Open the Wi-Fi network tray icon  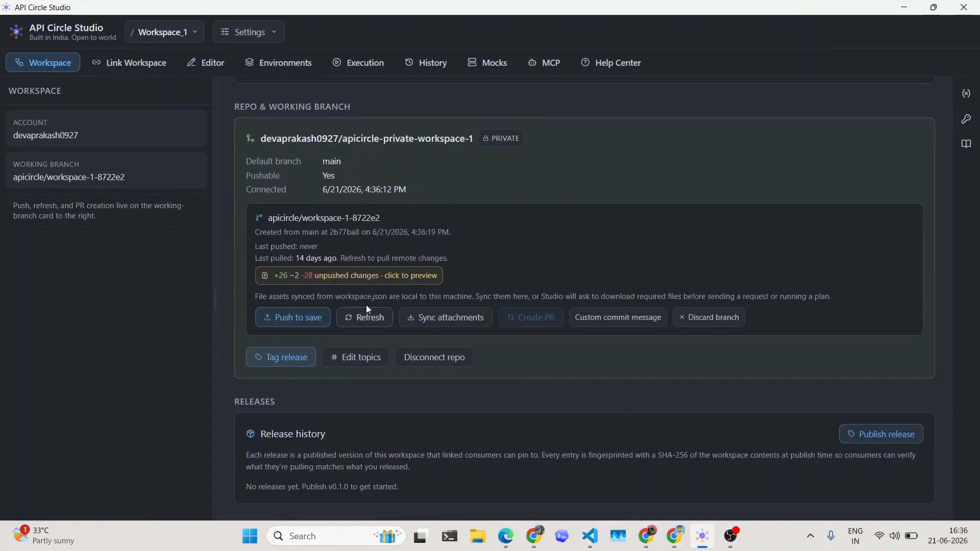[x=879, y=536]
